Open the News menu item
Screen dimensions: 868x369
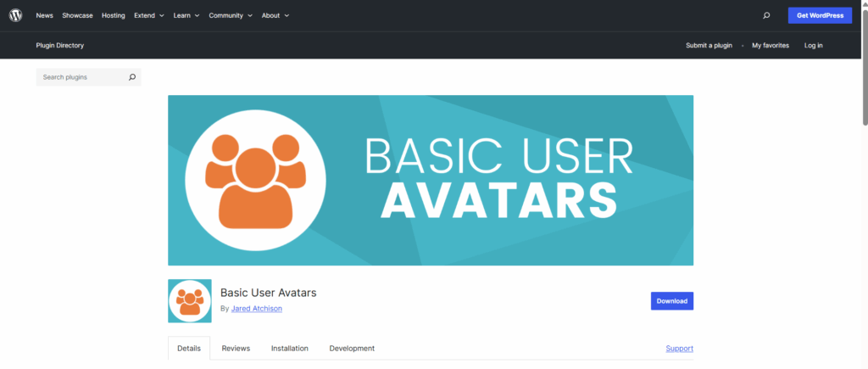(x=45, y=15)
